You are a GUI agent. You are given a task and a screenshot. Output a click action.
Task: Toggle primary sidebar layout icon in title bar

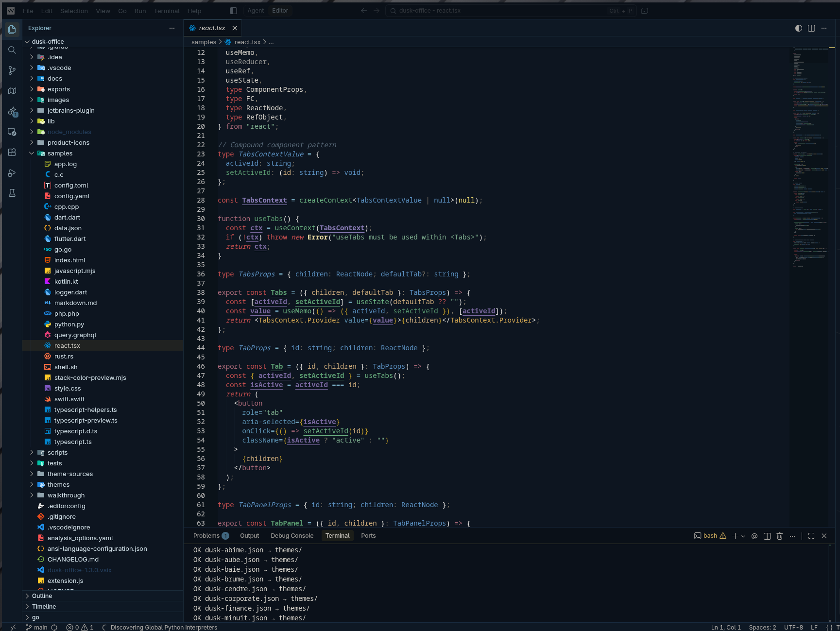(x=233, y=11)
